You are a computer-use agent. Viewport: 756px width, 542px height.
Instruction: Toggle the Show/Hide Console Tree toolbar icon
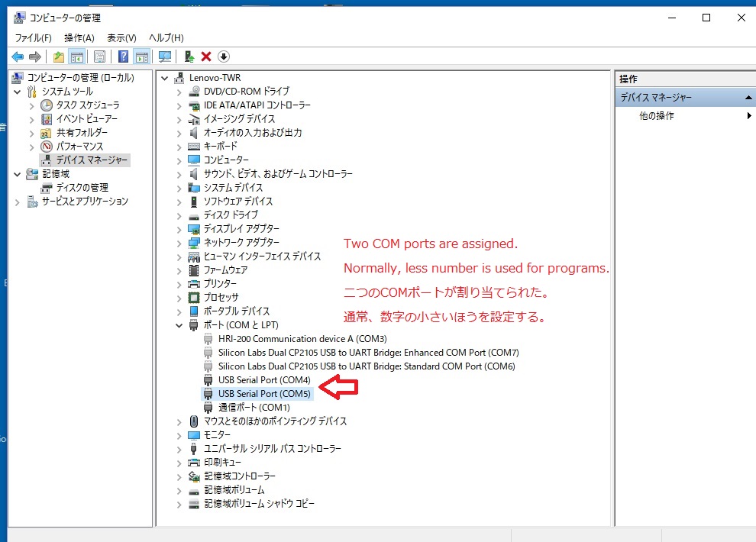pos(76,56)
